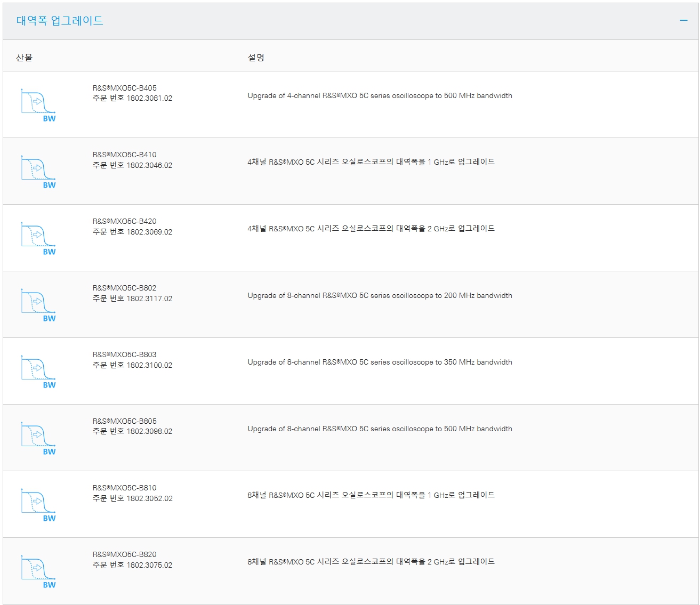Click the 8채널 2 GHz 업그레이드 description
The image size is (700, 605).
click(371, 562)
